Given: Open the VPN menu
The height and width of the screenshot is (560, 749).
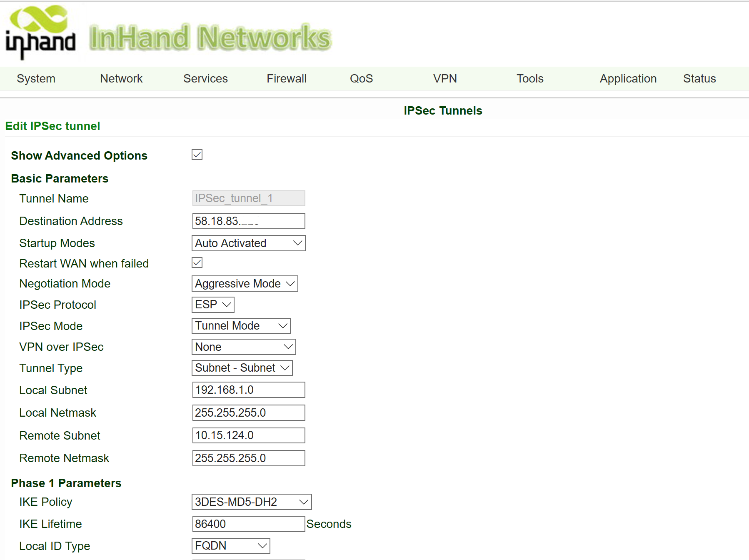Looking at the screenshot, I should click(x=445, y=79).
